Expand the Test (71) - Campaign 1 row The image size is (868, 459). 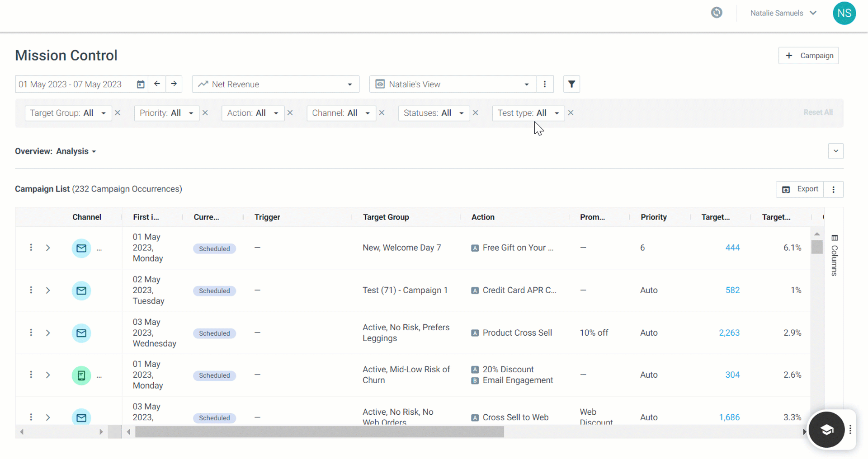click(48, 290)
